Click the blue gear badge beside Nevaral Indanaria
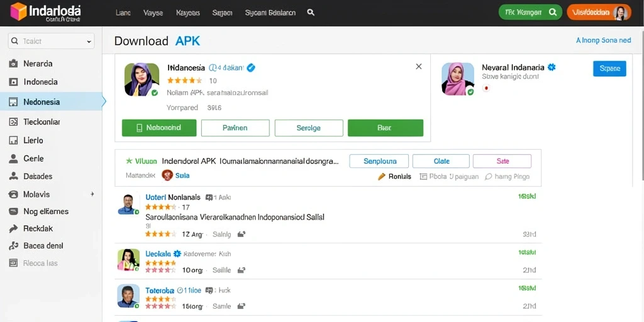 point(552,67)
